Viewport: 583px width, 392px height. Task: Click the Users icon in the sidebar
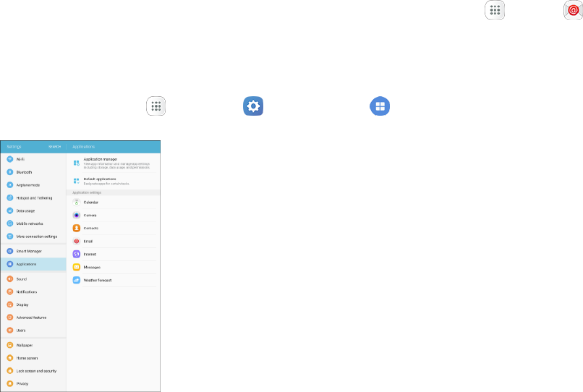point(10,331)
